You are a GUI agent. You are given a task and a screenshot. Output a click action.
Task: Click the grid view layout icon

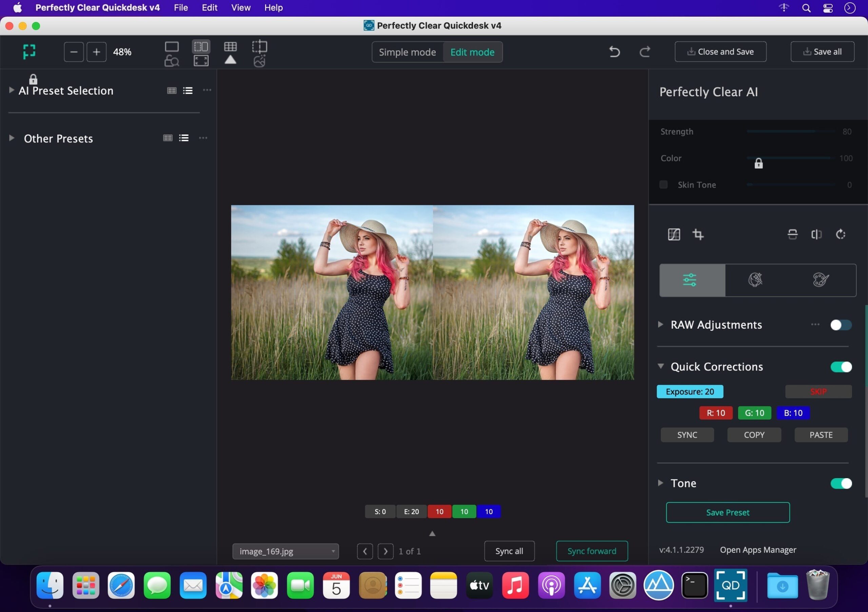230,47
